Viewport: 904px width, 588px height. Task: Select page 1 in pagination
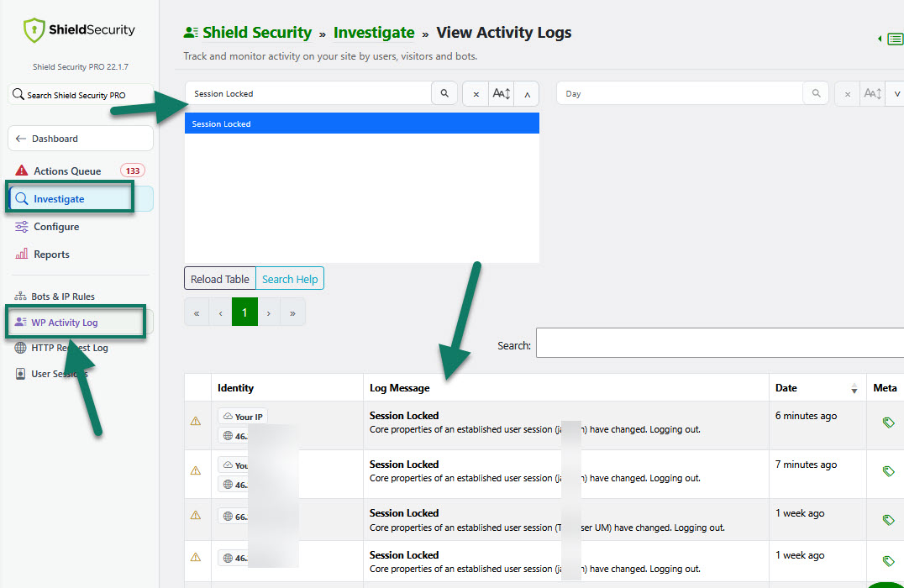point(244,312)
